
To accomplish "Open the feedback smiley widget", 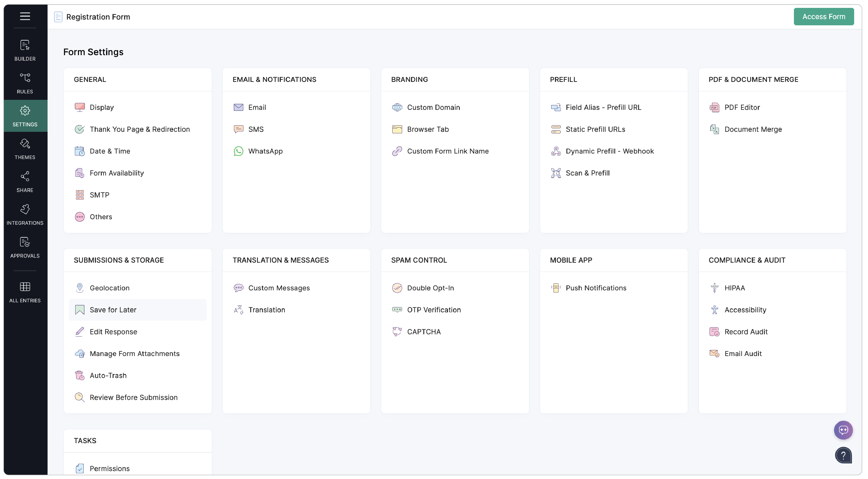I will coord(843,430).
